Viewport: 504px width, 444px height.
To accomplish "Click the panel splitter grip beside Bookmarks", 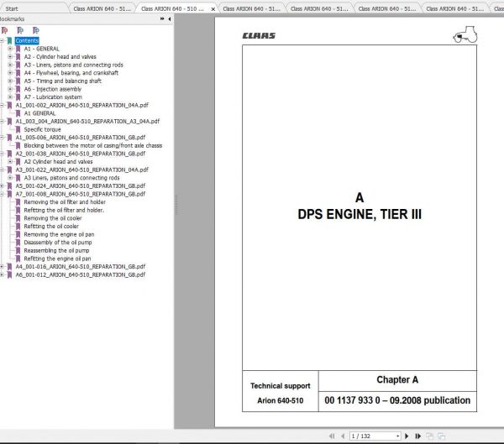I will pos(176,205).
